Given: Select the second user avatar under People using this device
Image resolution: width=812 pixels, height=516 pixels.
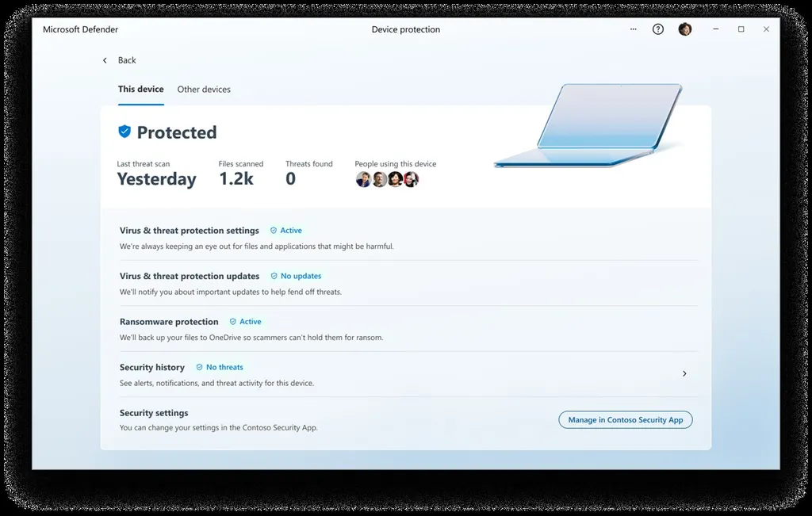Looking at the screenshot, I should [379, 180].
